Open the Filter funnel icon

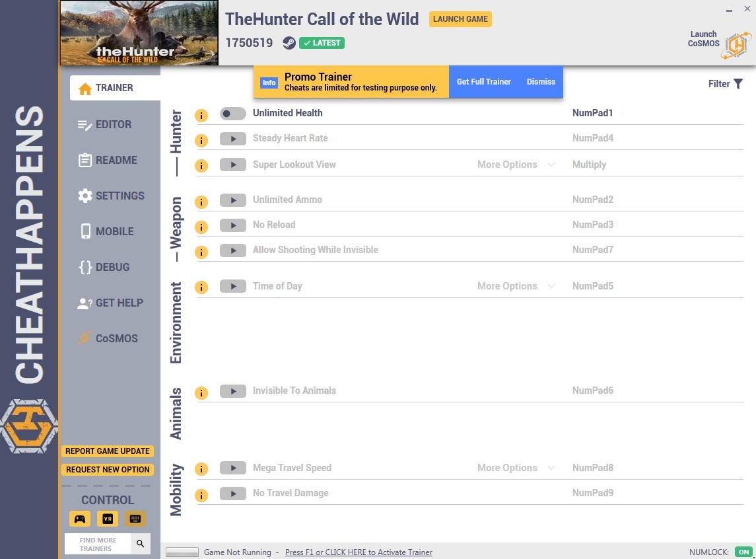click(x=738, y=84)
